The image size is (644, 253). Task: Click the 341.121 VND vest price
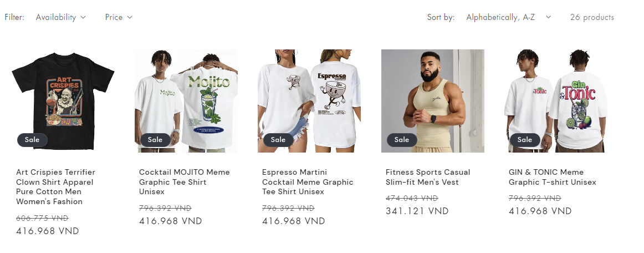[x=417, y=211]
